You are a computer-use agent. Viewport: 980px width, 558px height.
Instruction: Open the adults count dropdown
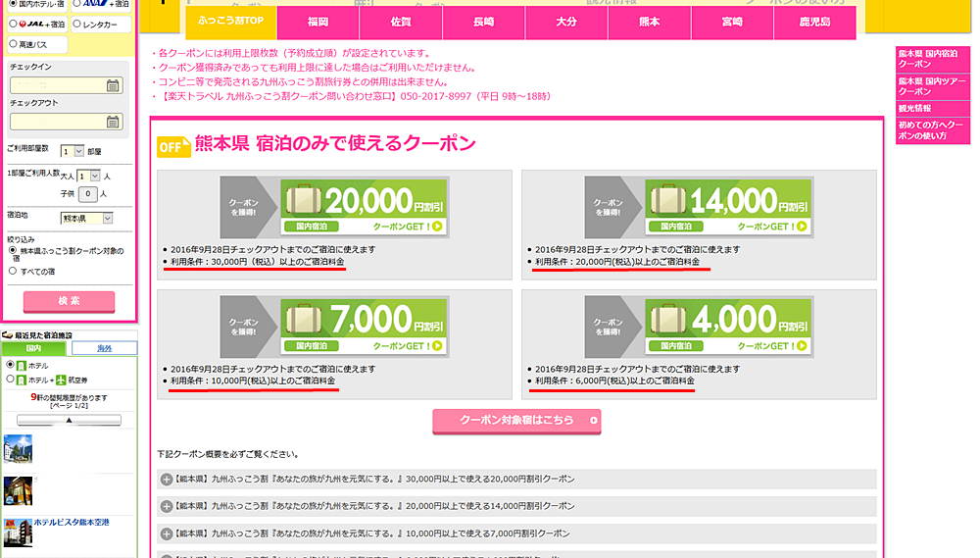click(x=89, y=177)
